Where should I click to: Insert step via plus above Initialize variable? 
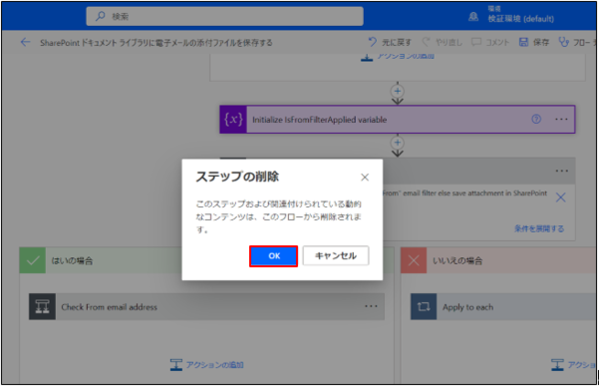click(x=397, y=91)
